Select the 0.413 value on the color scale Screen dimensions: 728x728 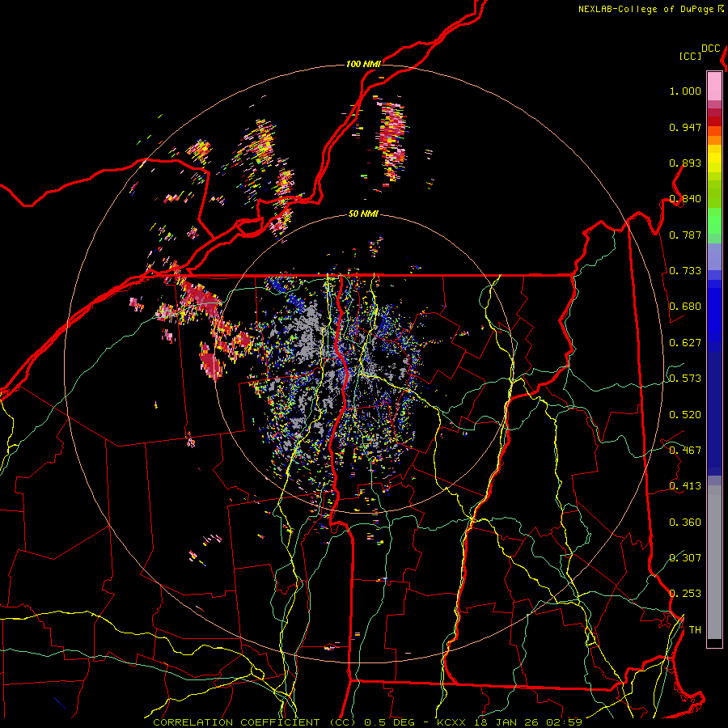pyautogui.click(x=685, y=486)
